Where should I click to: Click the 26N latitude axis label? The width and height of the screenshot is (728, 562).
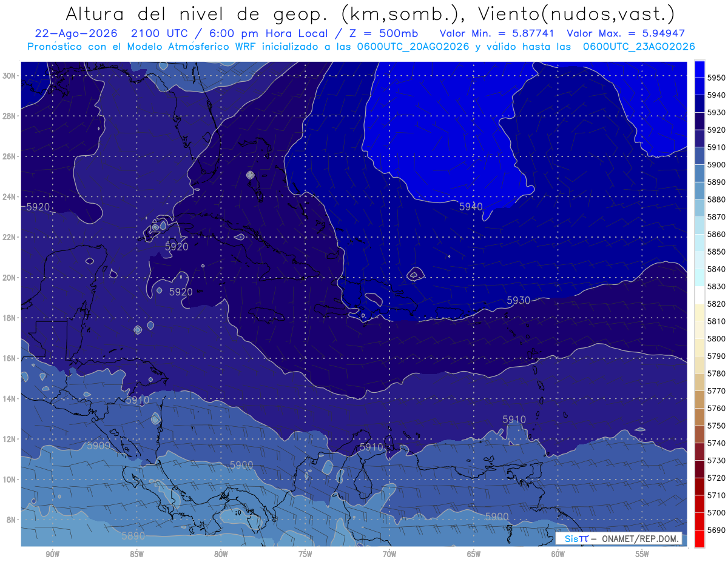(9, 156)
